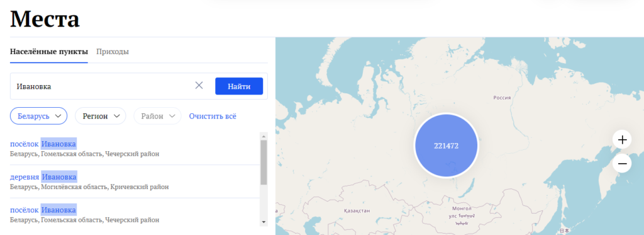644x235 pixels.
Task: Open the 221472 map cluster circle
Action: coord(447,146)
